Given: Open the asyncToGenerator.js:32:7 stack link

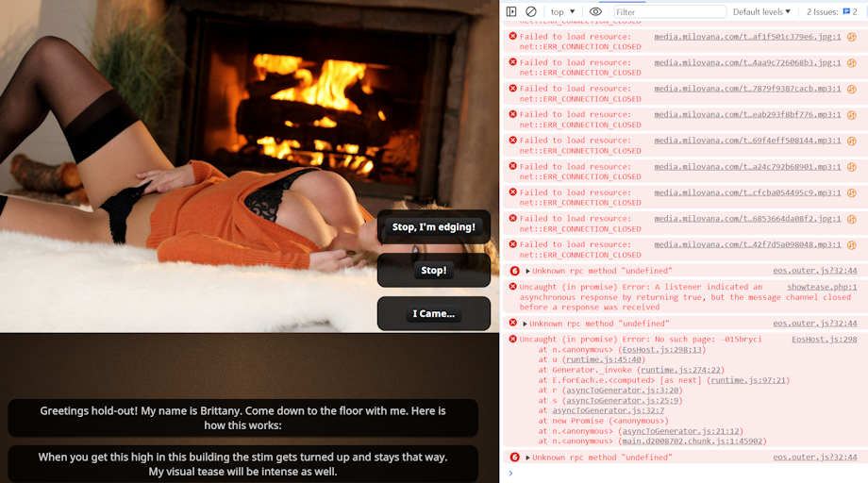Looking at the screenshot, I should point(609,410).
